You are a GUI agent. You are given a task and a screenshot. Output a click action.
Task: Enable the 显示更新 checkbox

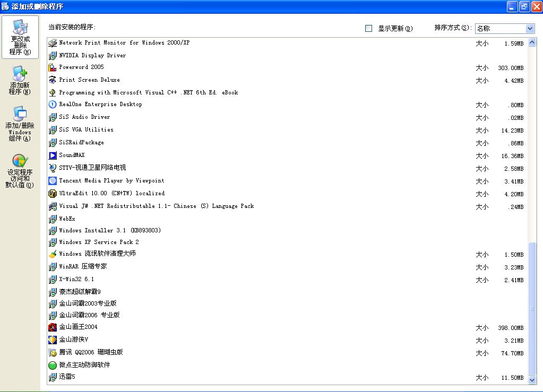click(x=369, y=29)
